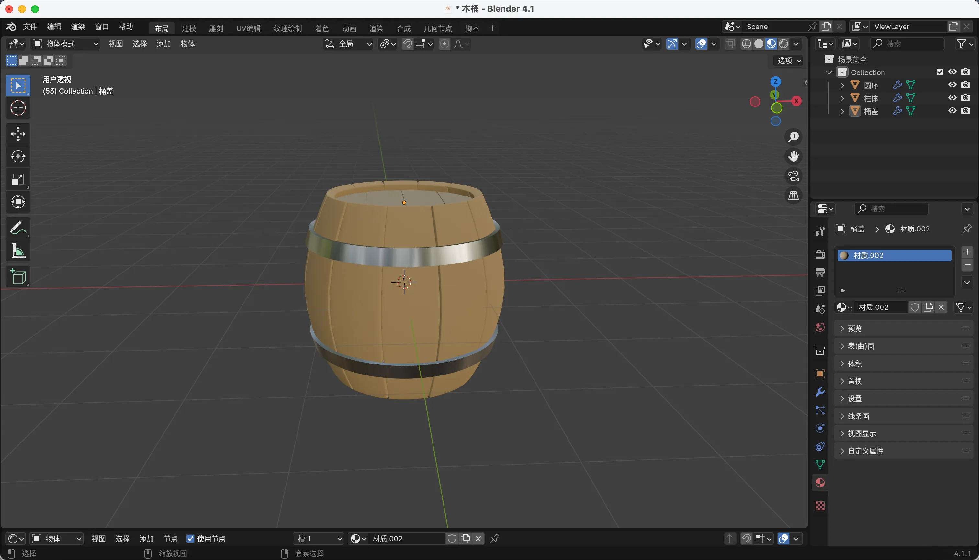Switch to the UV编辑 workspace tab

tap(248, 28)
